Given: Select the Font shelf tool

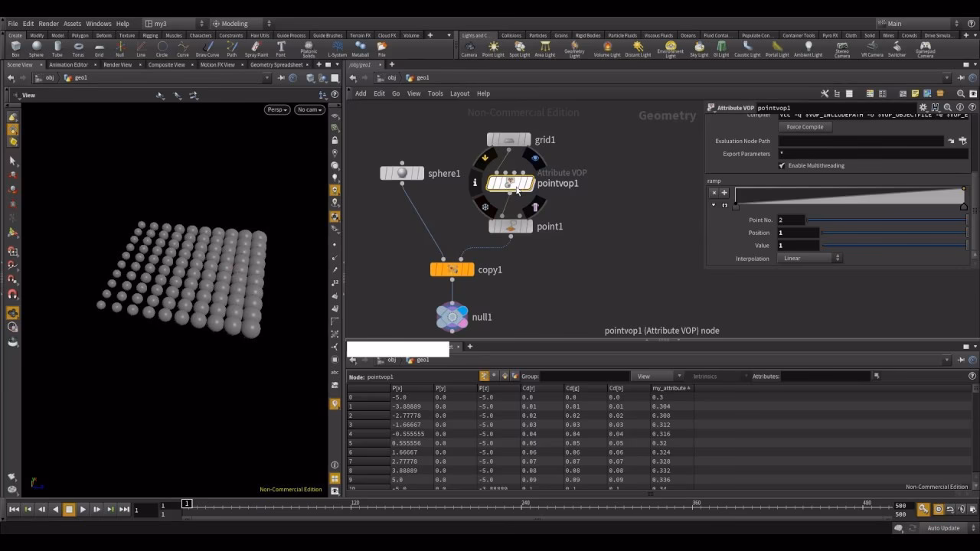Looking at the screenshot, I should pyautogui.click(x=280, y=49).
